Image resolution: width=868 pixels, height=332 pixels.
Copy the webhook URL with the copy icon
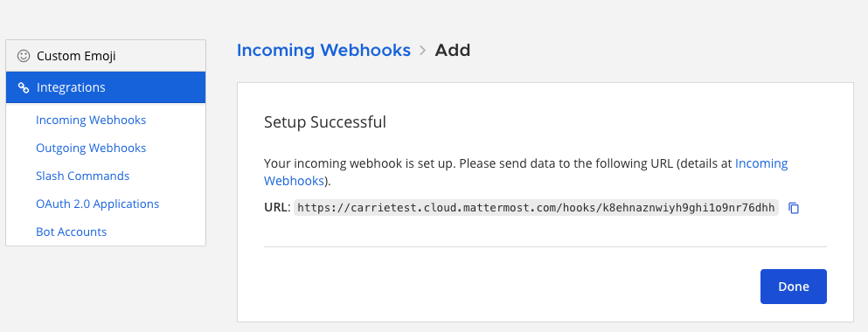pyautogui.click(x=794, y=208)
